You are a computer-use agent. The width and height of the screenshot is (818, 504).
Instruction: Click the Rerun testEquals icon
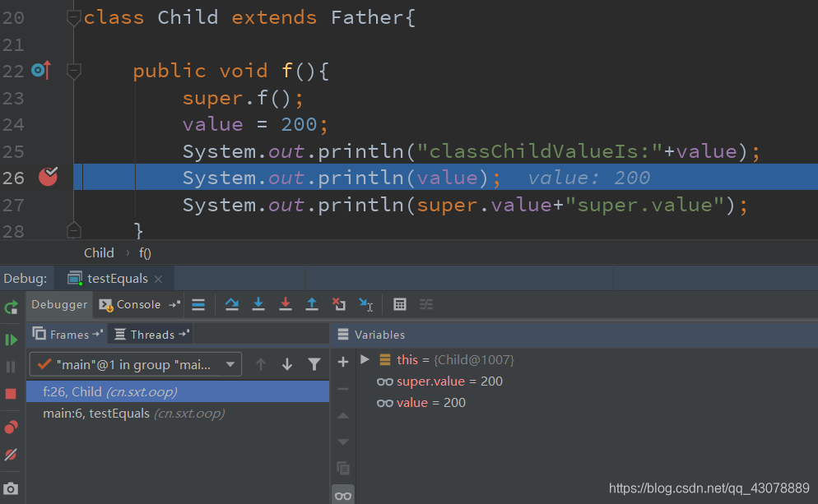pos(11,307)
